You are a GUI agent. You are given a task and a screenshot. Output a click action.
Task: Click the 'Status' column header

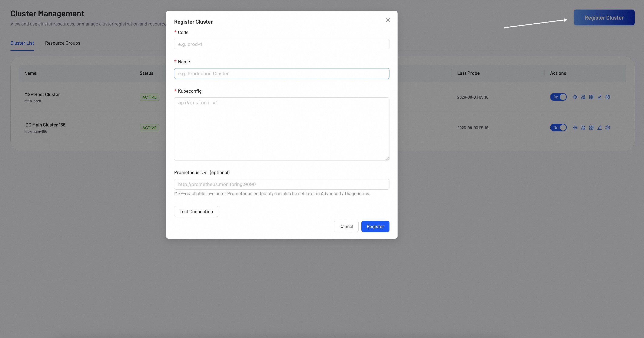point(146,73)
